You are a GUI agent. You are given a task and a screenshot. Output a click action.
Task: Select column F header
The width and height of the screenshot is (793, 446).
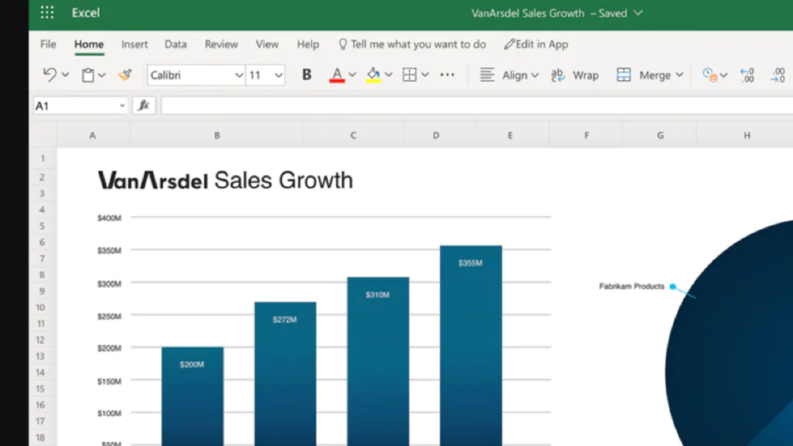click(587, 135)
